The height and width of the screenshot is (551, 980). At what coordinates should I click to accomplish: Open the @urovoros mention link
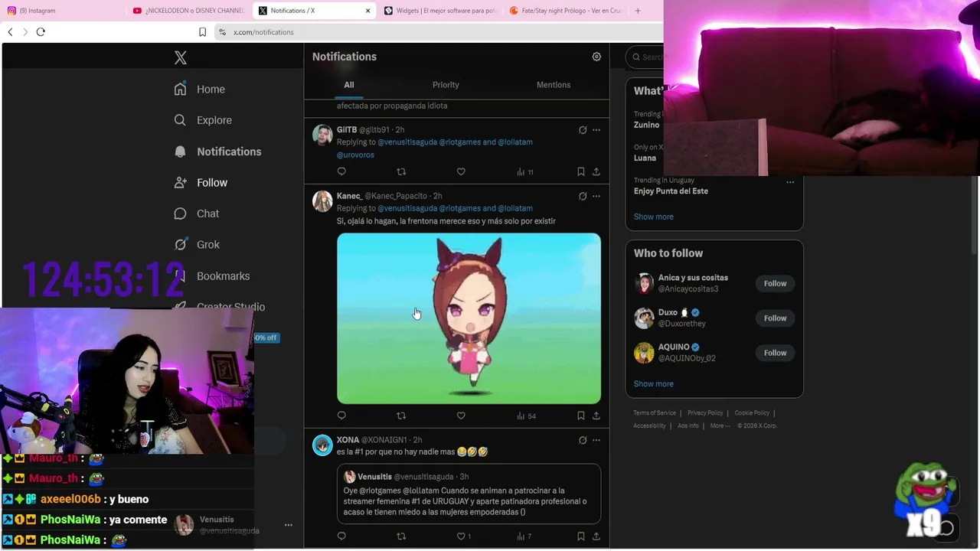click(x=355, y=155)
